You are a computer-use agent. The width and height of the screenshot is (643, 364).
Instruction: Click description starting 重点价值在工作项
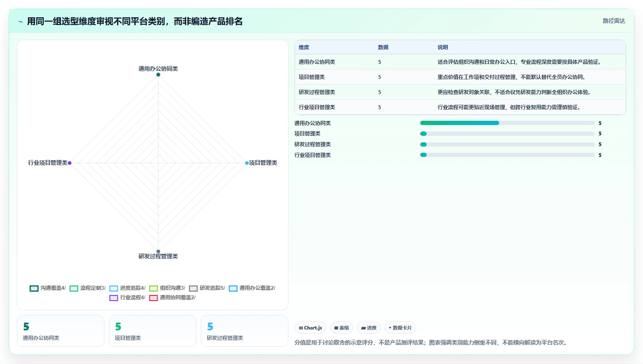[513, 77]
